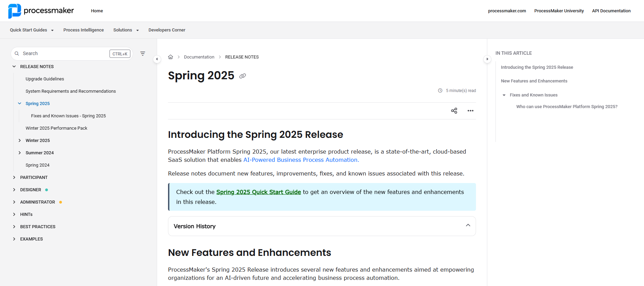This screenshot has width=644, height=286.
Task: Expand the BEST PRACTICES section
Action: pyautogui.click(x=14, y=227)
